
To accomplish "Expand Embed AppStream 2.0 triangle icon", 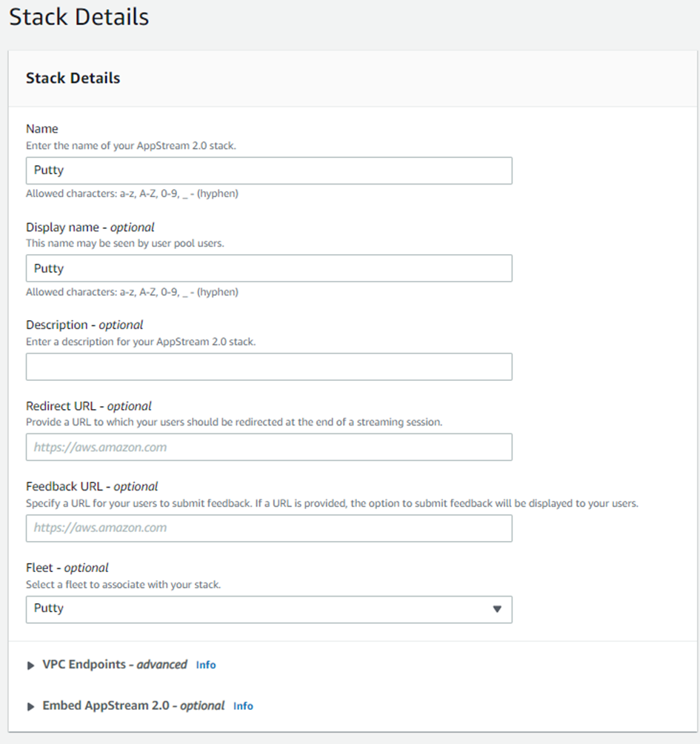I will coord(30,707).
